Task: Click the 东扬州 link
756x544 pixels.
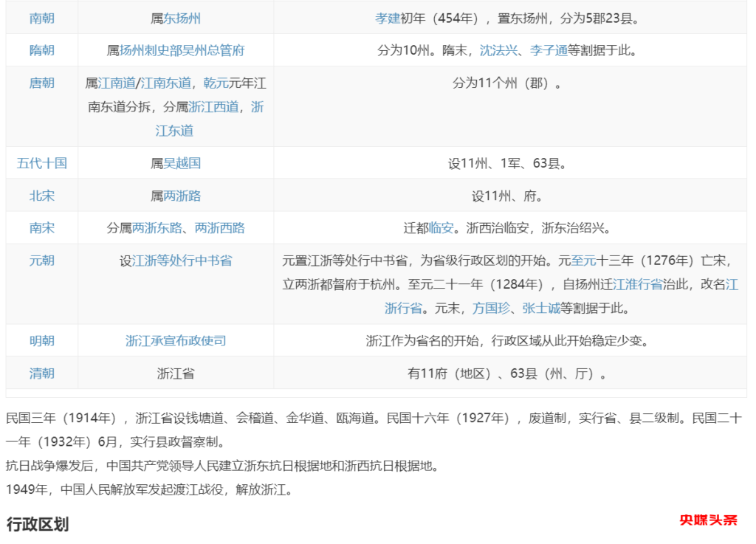Action: (x=182, y=18)
